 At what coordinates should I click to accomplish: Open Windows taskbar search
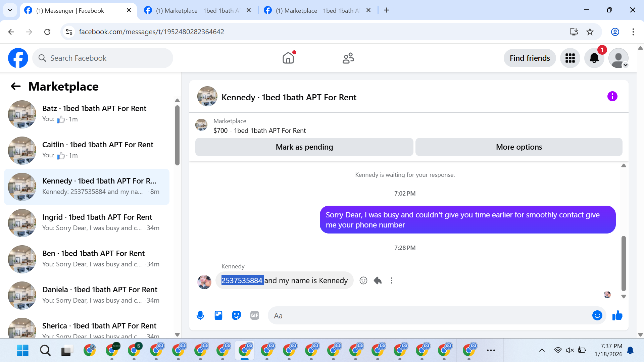(45, 350)
